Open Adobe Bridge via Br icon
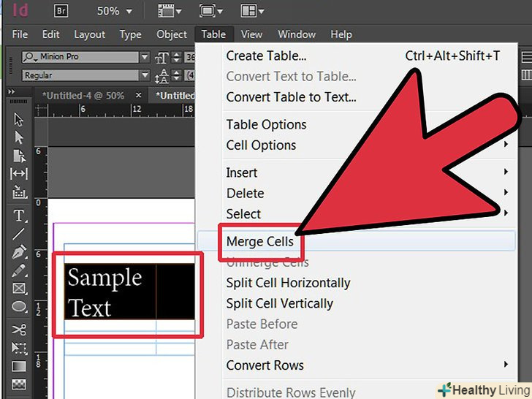The width and height of the screenshot is (532, 399). click(x=61, y=11)
